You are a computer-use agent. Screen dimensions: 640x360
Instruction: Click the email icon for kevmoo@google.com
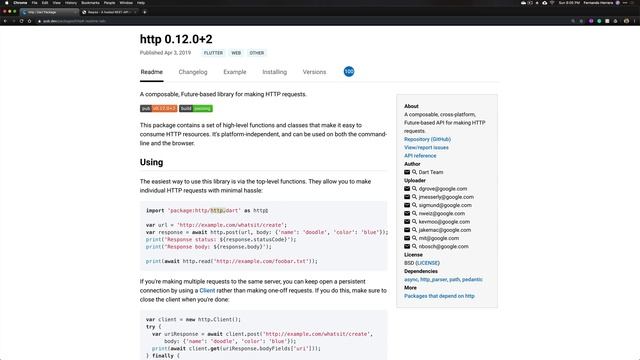point(407,222)
